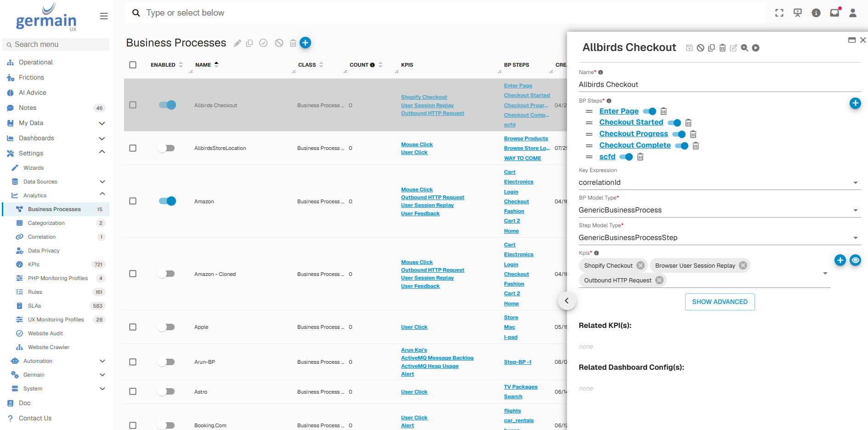This screenshot has width=868, height=430.
Task: Delete the Enter Page step
Action: point(664,111)
